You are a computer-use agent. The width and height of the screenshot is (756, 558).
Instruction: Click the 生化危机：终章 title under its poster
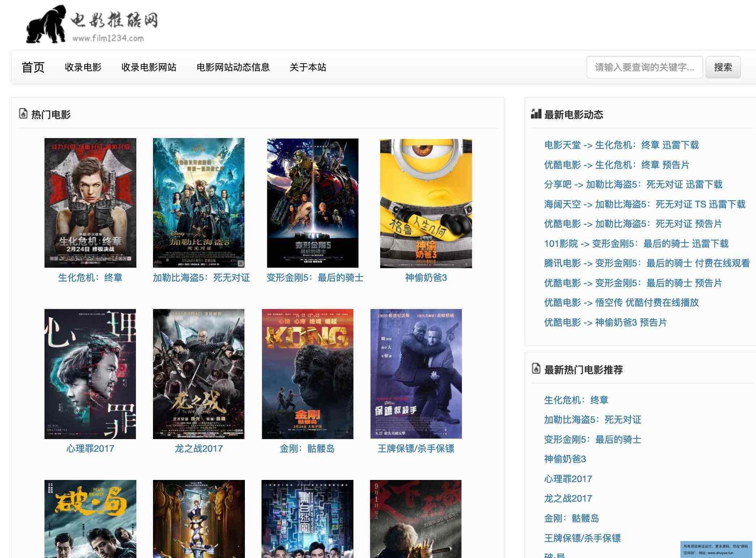90,278
